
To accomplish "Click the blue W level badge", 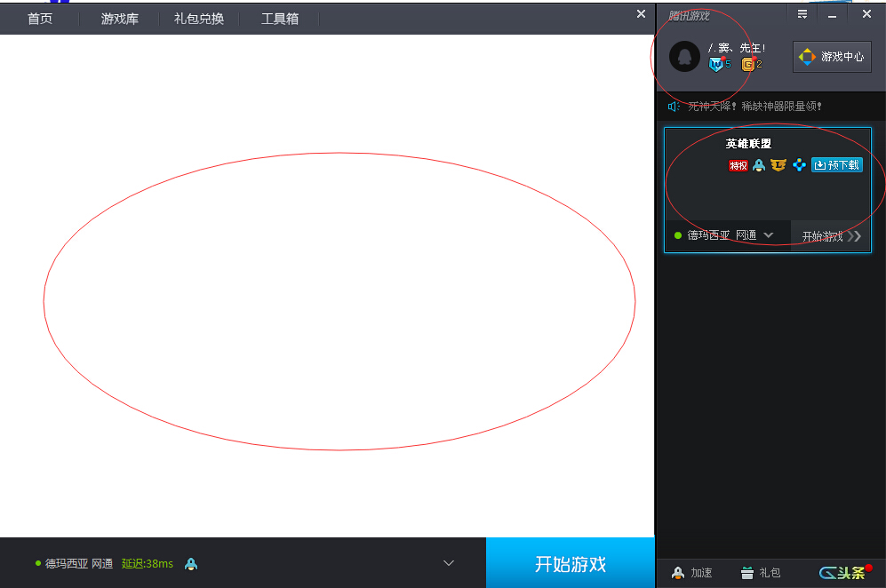I will point(715,64).
